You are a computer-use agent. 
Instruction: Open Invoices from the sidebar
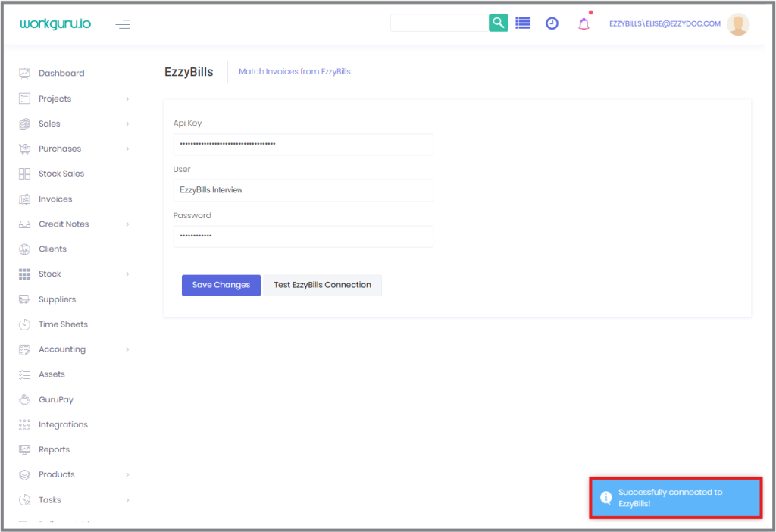pyautogui.click(x=55, y=199)
